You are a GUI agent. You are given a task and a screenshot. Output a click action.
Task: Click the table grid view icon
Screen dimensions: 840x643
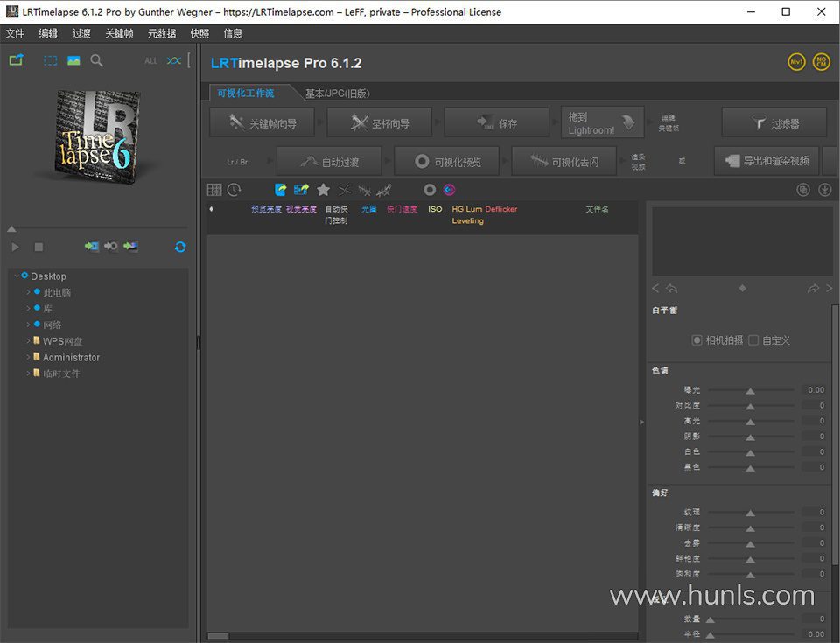tap(214, 190)
